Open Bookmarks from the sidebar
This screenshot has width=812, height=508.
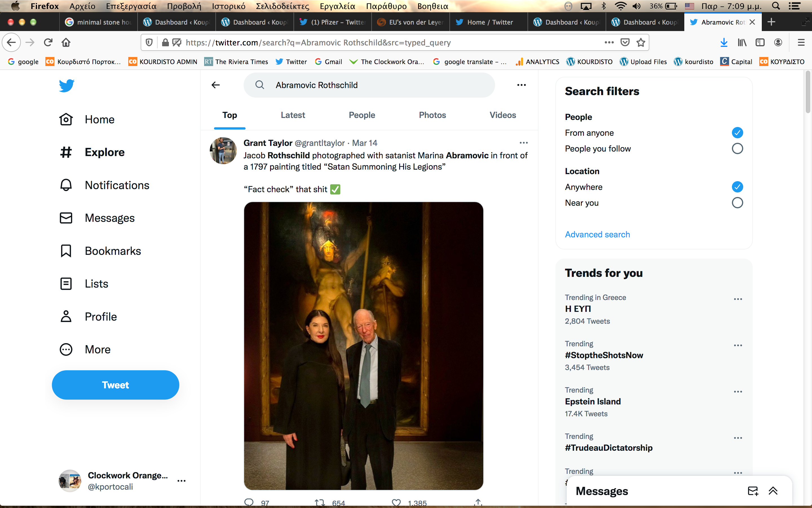coord(100,251)
